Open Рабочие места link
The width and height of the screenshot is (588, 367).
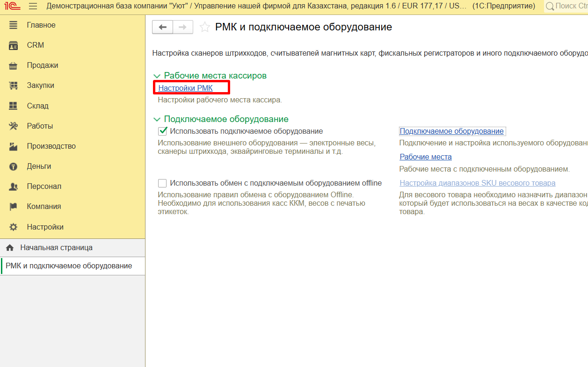425,157
